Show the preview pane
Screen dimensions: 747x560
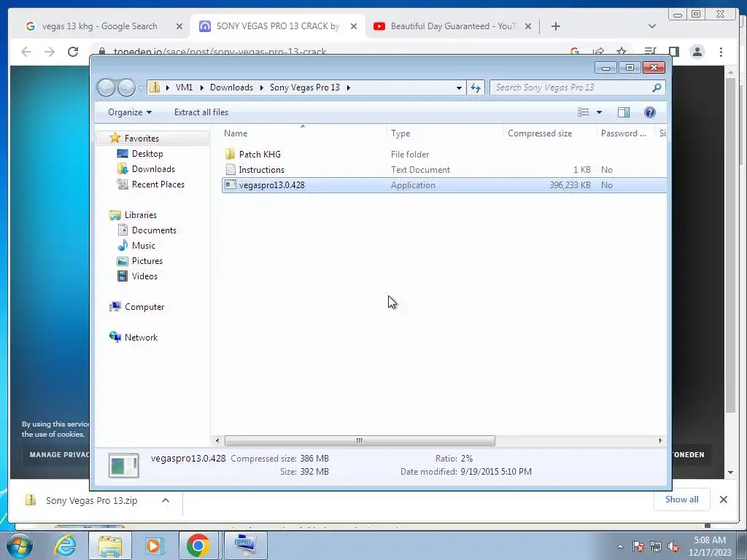[x=623, y=112]
